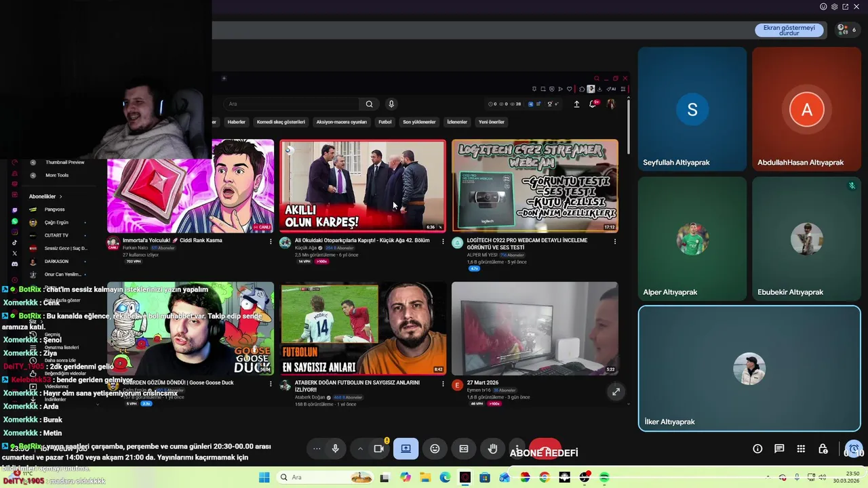This screenshot has width=868, height=488.
Task: Open 'Thumbnail Preview' sidebar tool
Action: coord(64,162)
